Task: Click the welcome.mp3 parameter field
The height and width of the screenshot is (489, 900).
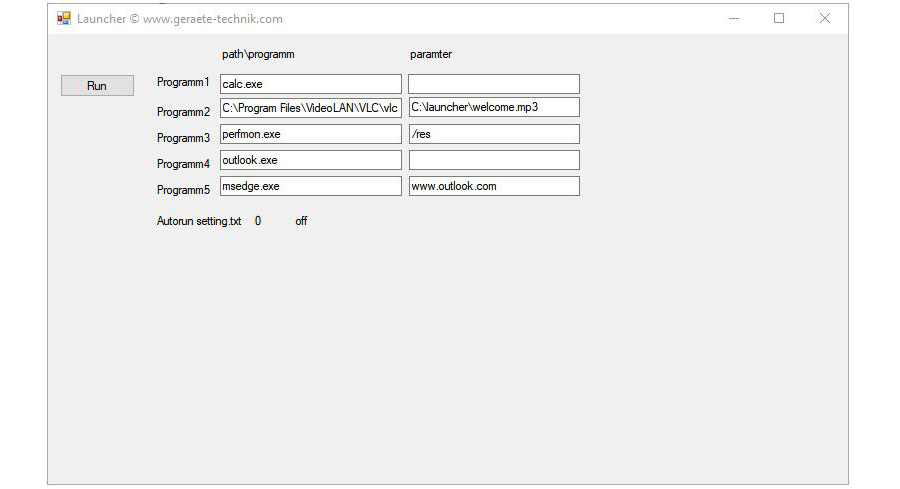Action: pos(493,107)
